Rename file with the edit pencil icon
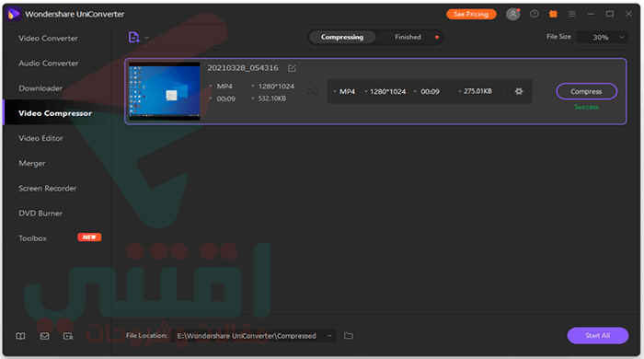644x359 pixels. pos(292,68)
